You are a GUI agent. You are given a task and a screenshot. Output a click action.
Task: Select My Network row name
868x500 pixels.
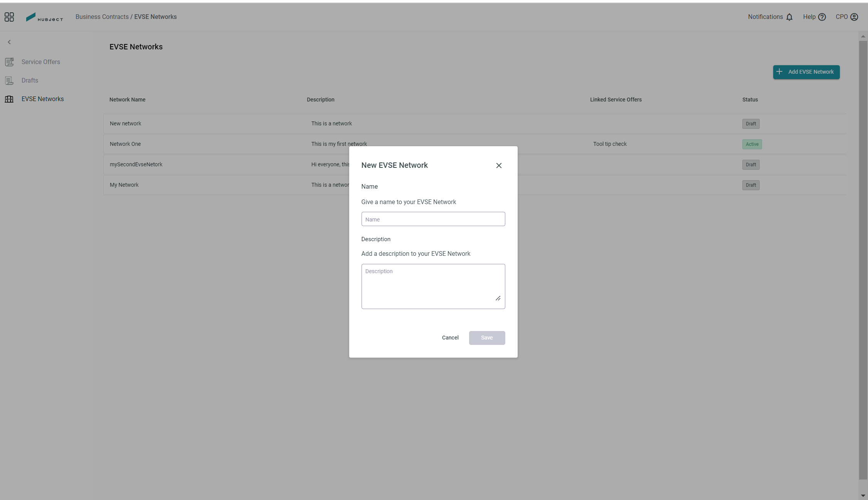124,185
